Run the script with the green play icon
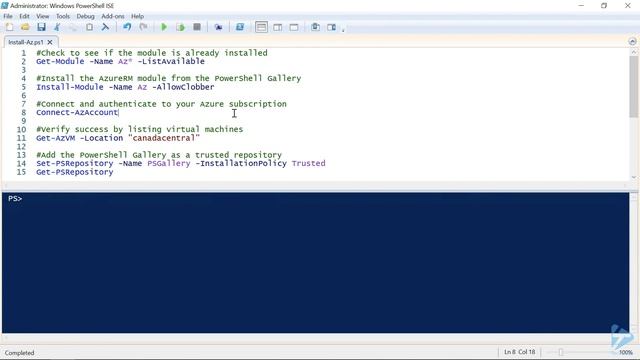This screenshot has width=640, height=360. coord(164,27)
